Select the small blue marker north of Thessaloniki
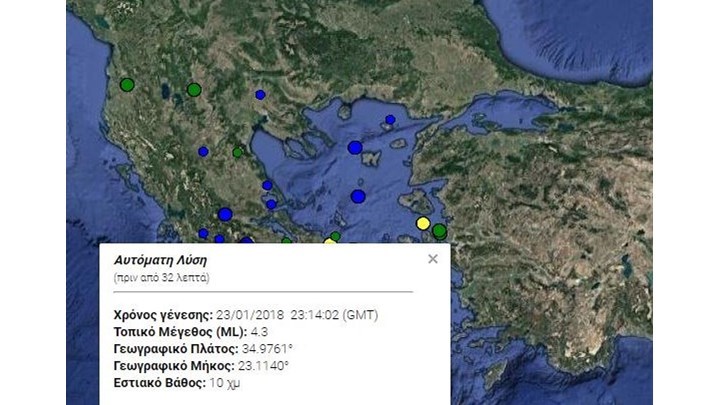The width and height of the screenshot is (720, 405). (x=260, y=95)
